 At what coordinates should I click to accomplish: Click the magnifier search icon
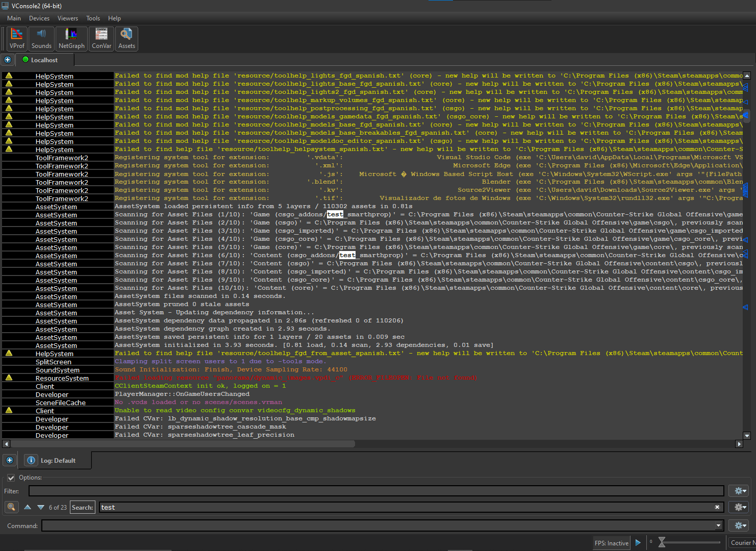(11, 507)
